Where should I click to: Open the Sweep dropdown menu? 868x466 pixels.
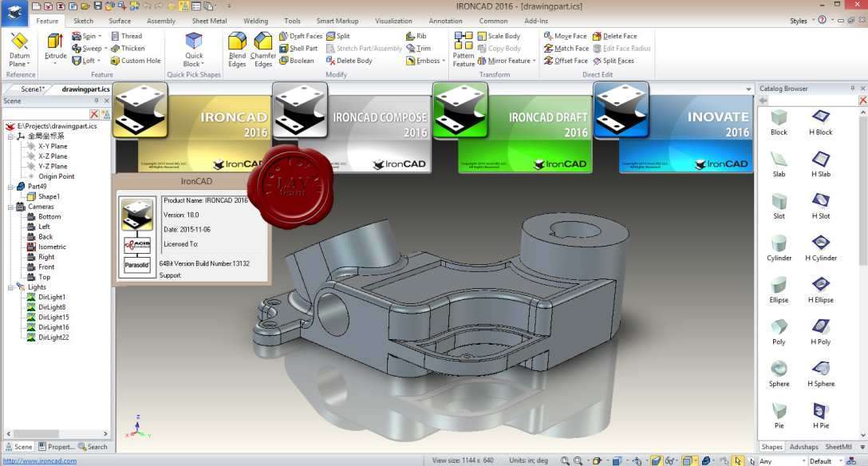105,48
